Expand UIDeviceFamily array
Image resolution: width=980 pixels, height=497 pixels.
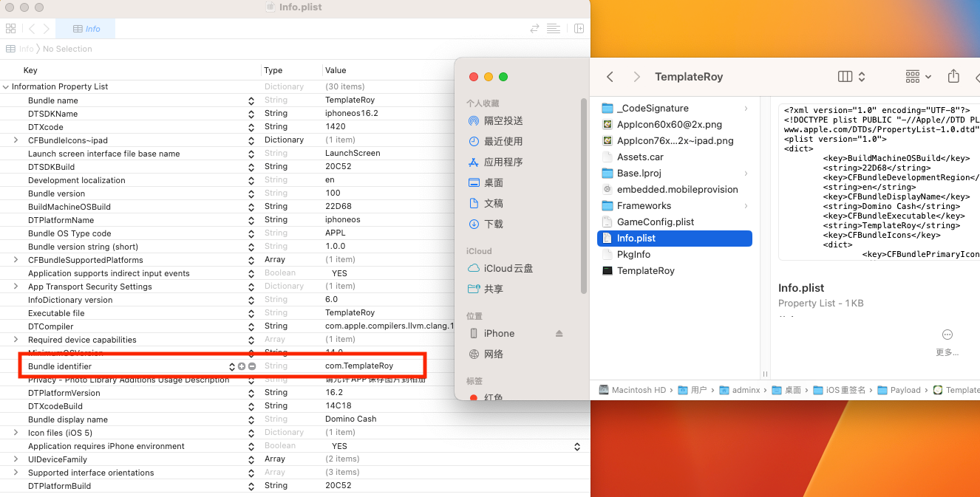coord(16,459)
